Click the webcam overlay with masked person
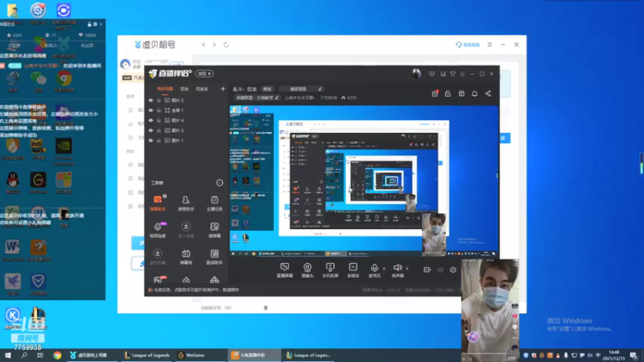 click(489, 311)
